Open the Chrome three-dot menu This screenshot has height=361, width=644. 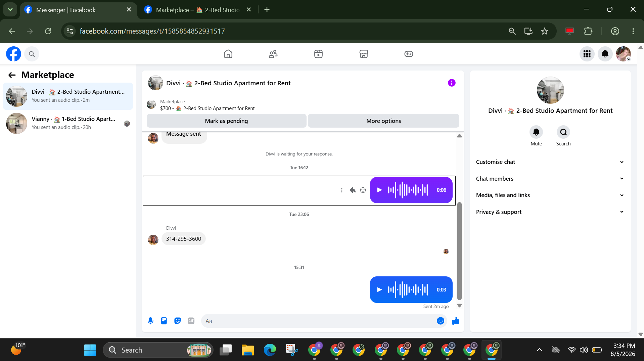pyautogui.click(x=633, y=31)
